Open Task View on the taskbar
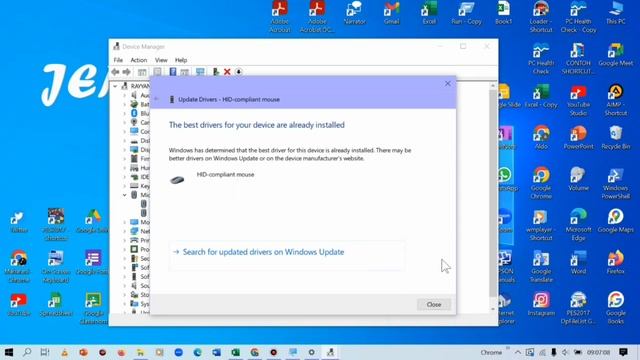640x360 pixels. pos(45,352)
